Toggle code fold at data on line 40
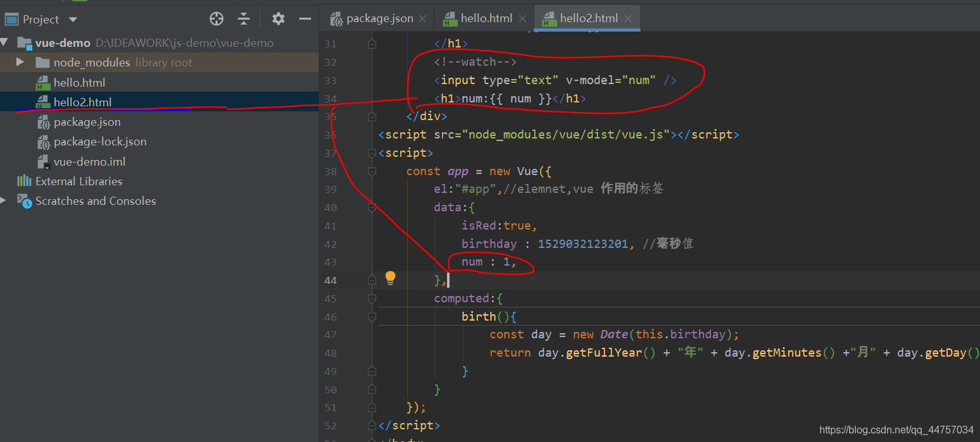Viewport: 980px width, 442px height. 372,207
